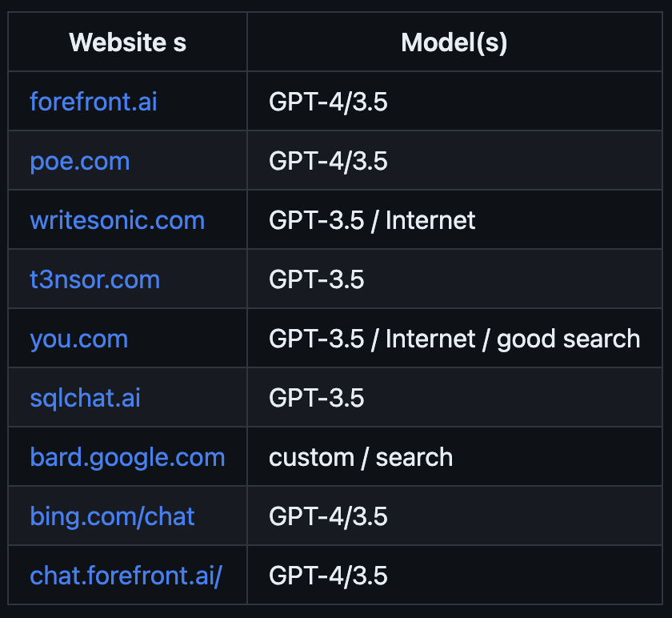Click the "Website s" column header

click(128, 42)
